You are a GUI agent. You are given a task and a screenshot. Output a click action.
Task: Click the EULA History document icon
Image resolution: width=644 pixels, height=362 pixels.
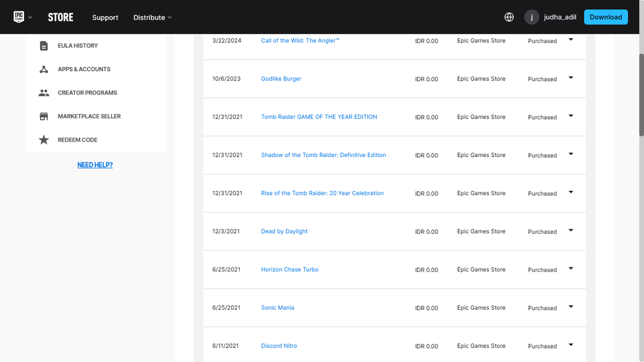(x=44, y=46)
